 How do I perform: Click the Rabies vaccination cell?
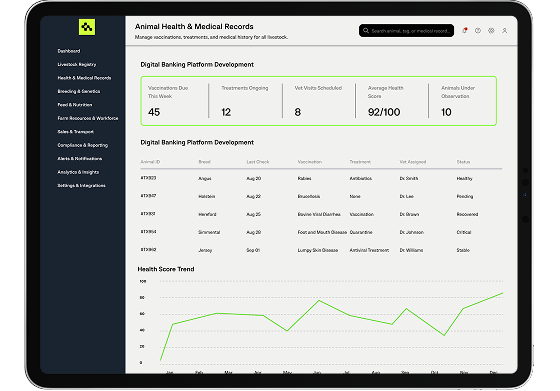(x=304, y=179)
